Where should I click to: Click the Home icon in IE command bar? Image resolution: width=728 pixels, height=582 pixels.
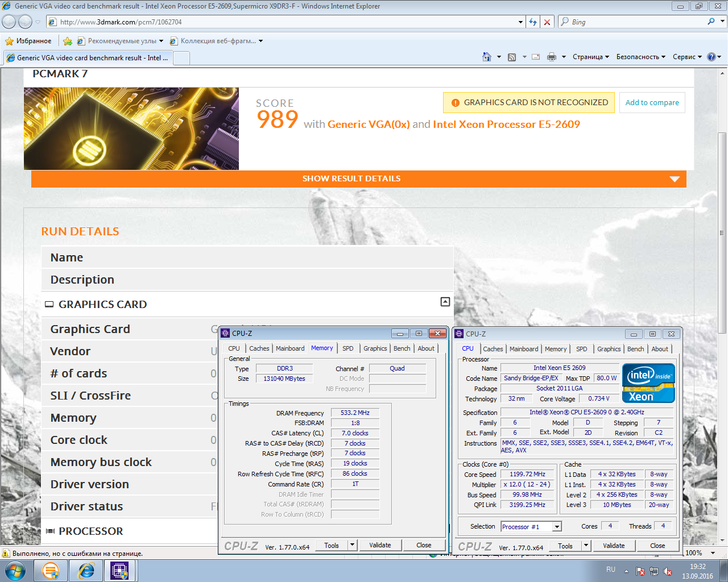[x=487, y=57]
